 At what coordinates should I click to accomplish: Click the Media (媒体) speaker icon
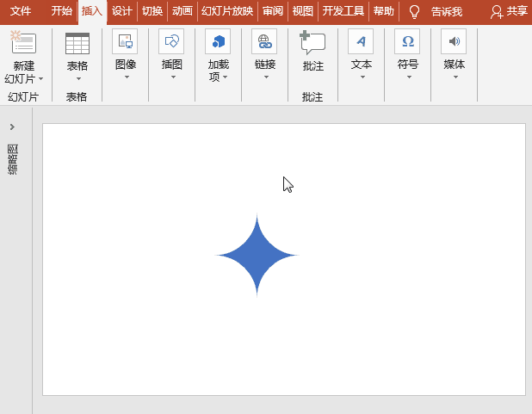pyautogui.click(x=454, y=41)
